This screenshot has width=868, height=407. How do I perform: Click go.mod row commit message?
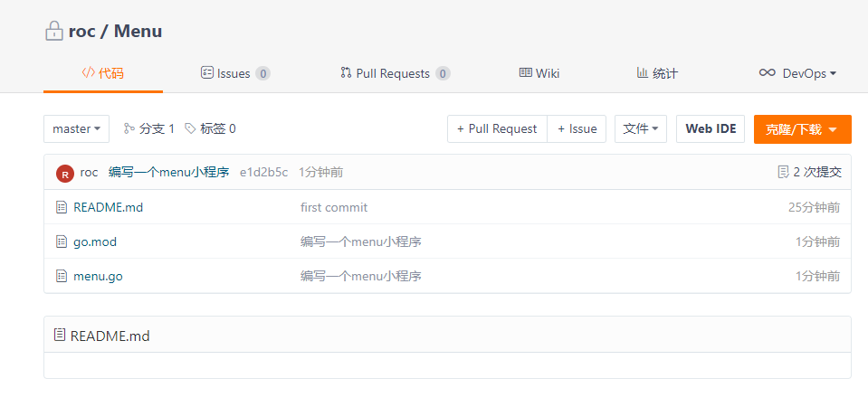point(361,241)
